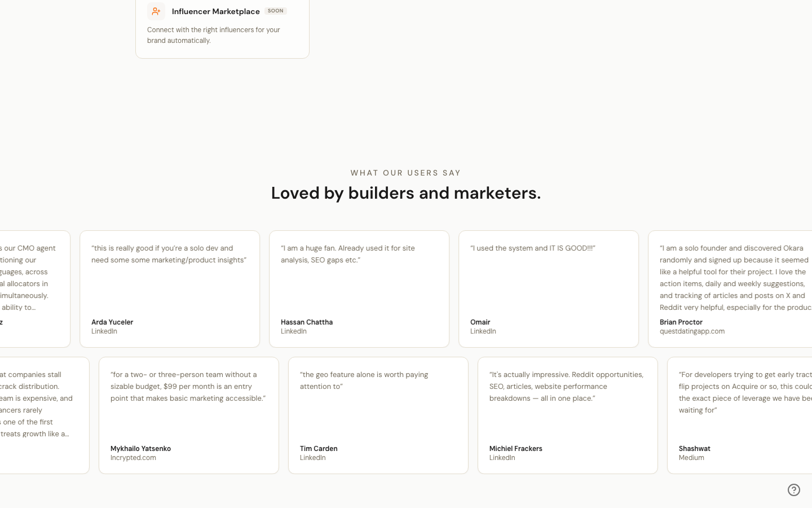Click the 'companies stall' testimonial text

point(35,404)
